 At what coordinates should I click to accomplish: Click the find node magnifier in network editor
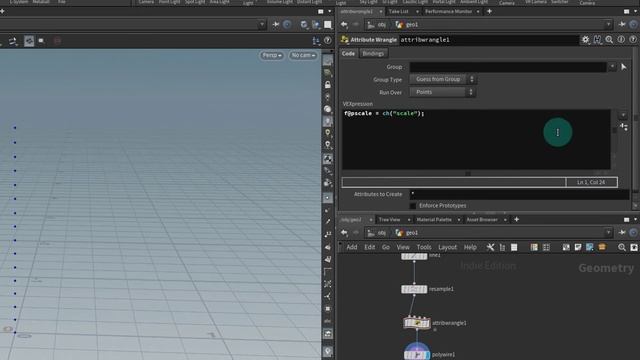[622, 247]
